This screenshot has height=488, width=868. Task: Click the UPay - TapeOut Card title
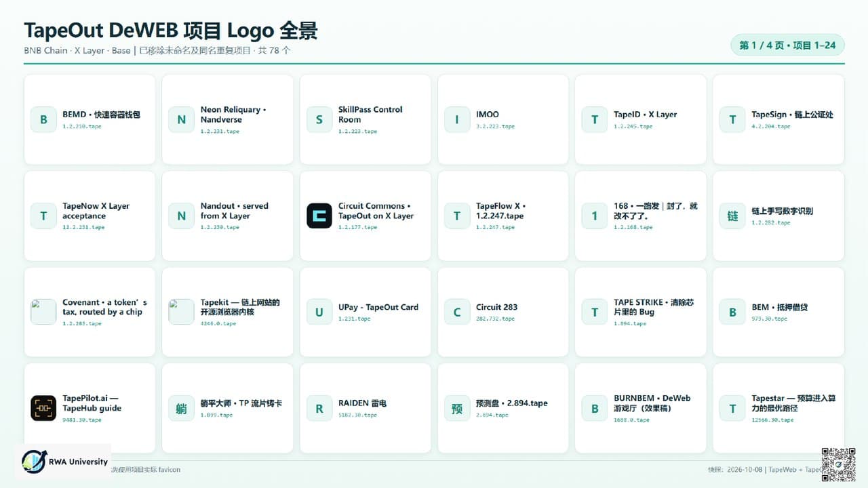[378, 307]
